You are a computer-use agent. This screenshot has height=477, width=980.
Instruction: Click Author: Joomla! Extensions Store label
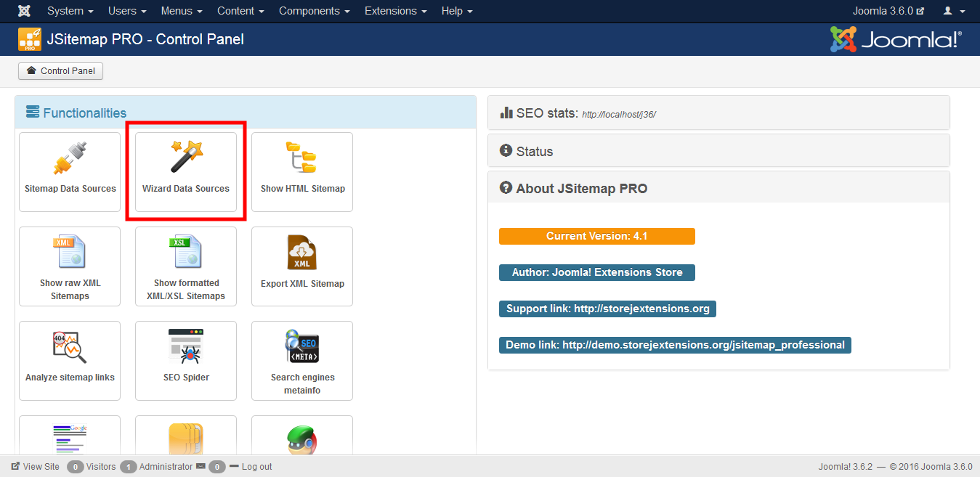[x=596, y=272]
